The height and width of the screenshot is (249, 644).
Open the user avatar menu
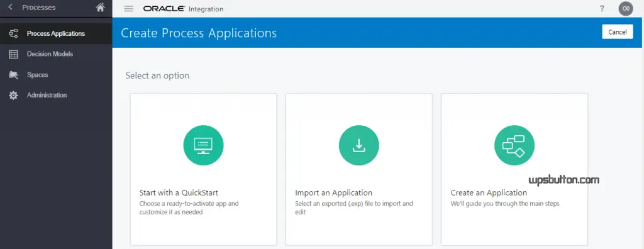pos(626,9)
